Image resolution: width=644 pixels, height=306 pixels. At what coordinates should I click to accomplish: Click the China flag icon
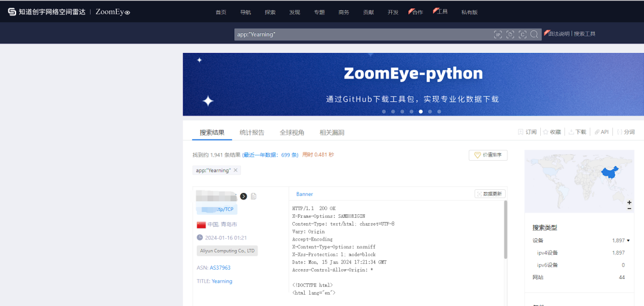[202, 225]
